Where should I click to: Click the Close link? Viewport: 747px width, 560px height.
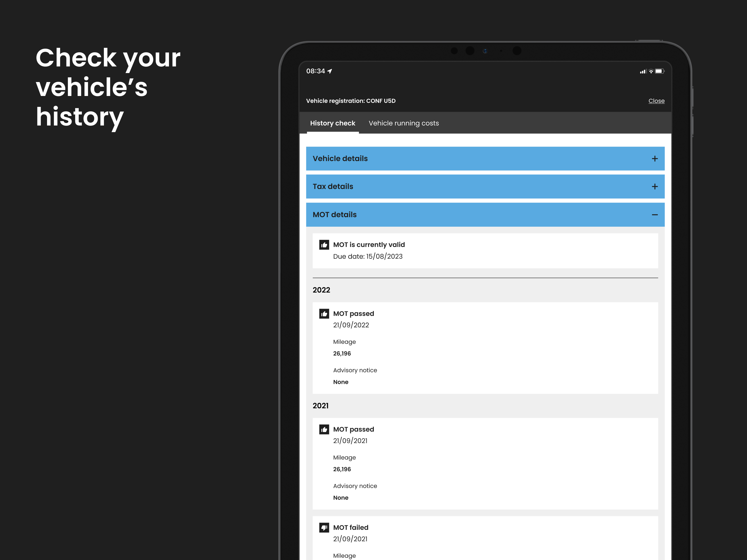[656, 101]
